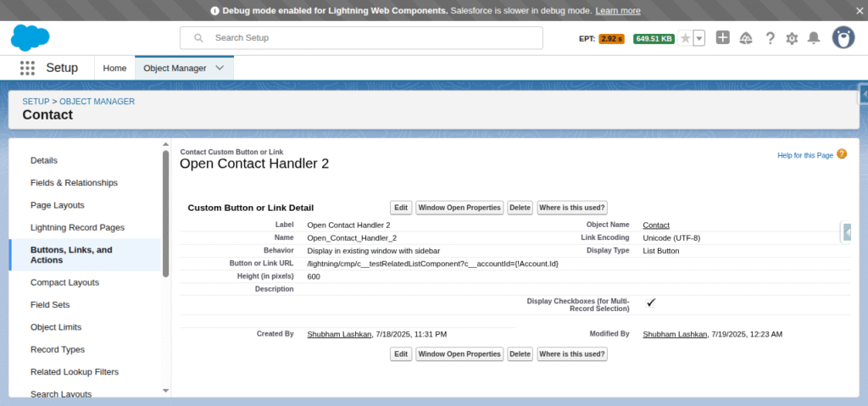Go to SETUP breadcrumb link
Image resolution: width=868 pixels, height=406 pixels.
(x=36, y=102)
